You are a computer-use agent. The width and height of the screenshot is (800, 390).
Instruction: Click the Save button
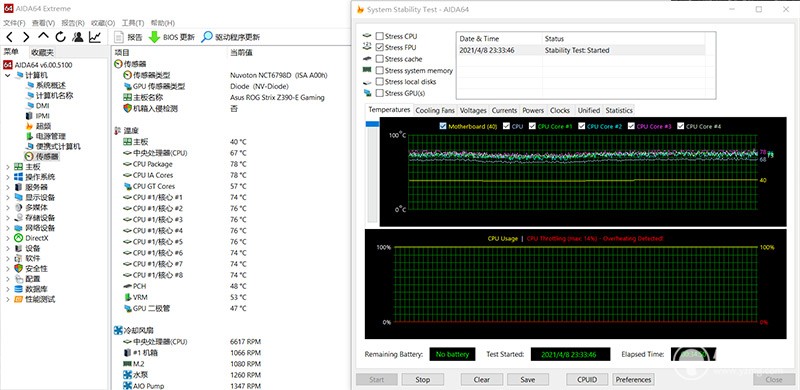(x=528, y=380)
